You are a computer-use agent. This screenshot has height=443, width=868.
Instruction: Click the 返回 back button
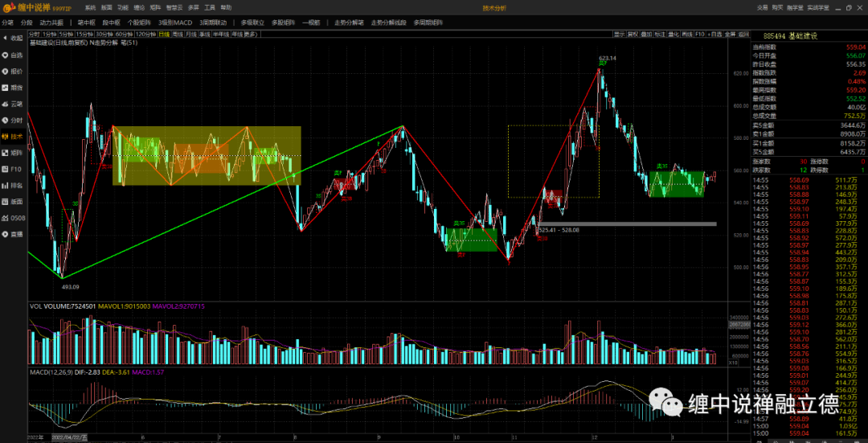click(743, 35)
